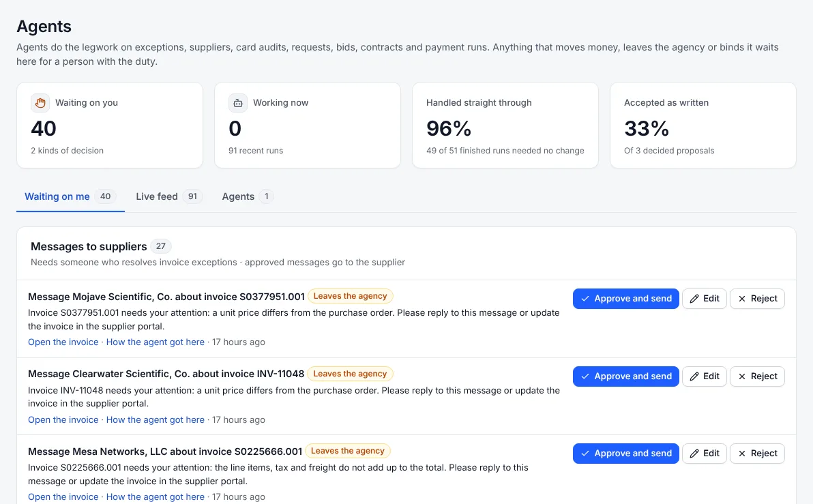Open the invoice for INV-11048
813x504 pixels.
coord(63,420)
